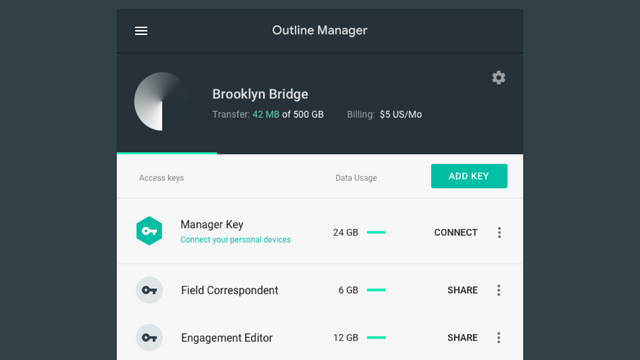Share the Field Correspondent key
This screenshot has width=640, height=360.
pyautogui.click(x=462, y=290)
